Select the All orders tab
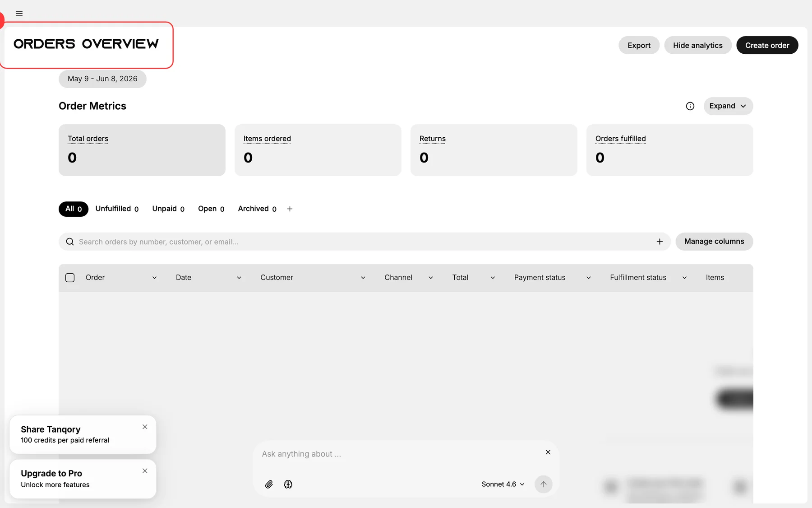The height and width of the screenshot is (508, 812). (x=74, y=209)
